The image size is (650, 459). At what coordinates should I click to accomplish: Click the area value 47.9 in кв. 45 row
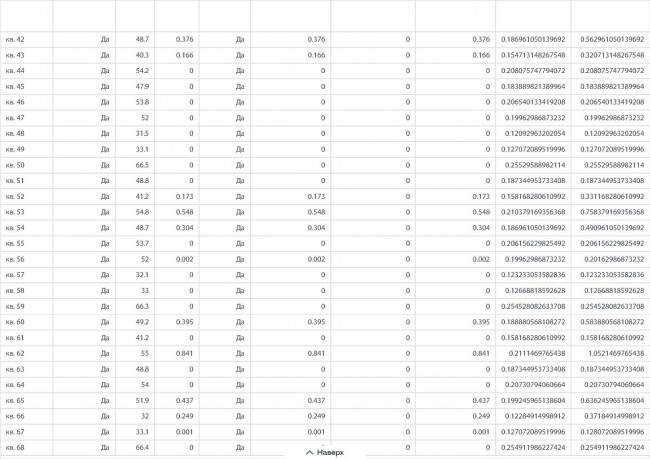(x=142, y=87)
